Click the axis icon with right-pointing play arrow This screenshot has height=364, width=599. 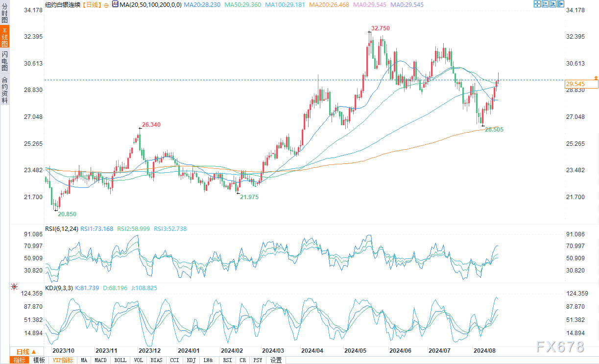click(552, 4)
